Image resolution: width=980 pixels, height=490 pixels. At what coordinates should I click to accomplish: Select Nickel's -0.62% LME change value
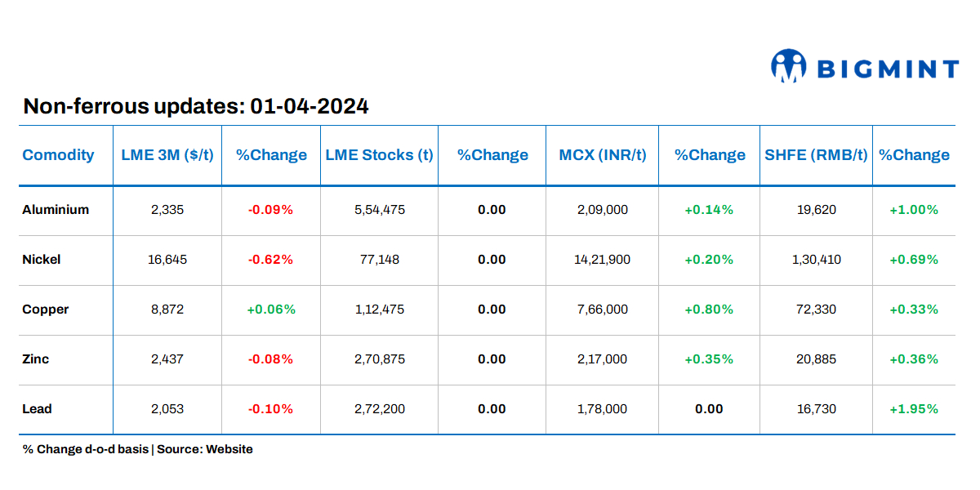pos(270,260)
